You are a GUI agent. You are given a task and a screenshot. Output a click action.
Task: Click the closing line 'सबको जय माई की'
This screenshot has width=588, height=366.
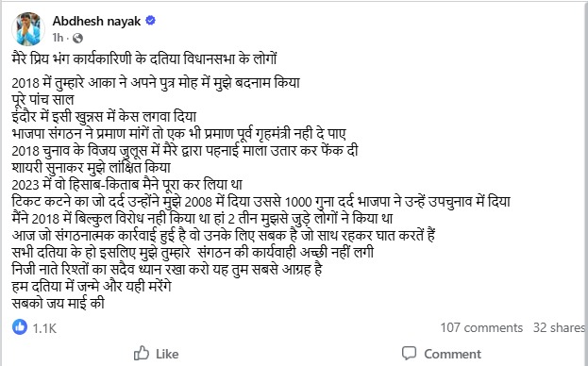(59, 303)
